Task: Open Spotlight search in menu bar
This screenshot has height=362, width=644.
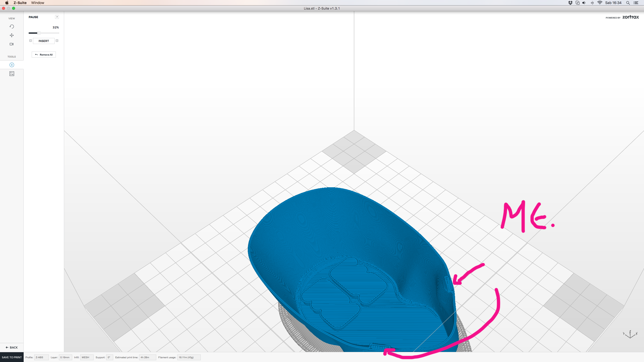Action: pos(628,3)
